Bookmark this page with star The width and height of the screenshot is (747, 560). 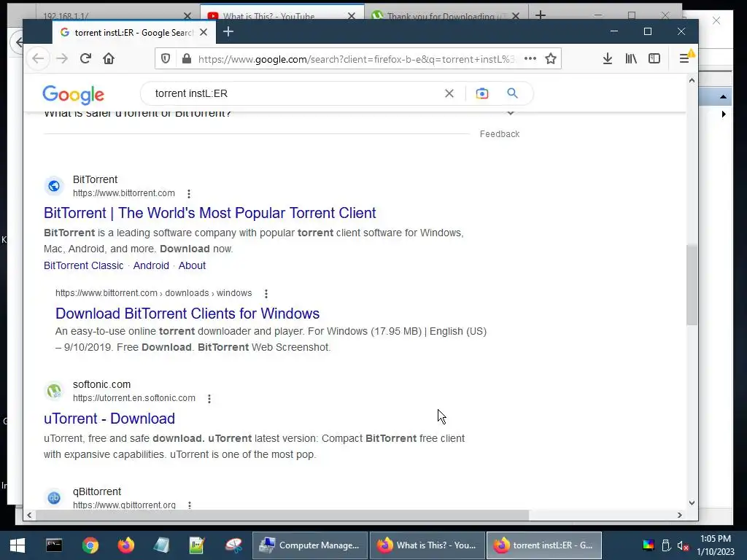[x=551, y=58]
